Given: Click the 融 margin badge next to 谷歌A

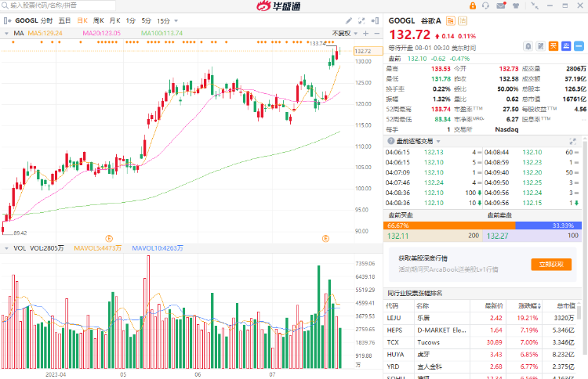Looking at the screenshot, I should [450, 21].
